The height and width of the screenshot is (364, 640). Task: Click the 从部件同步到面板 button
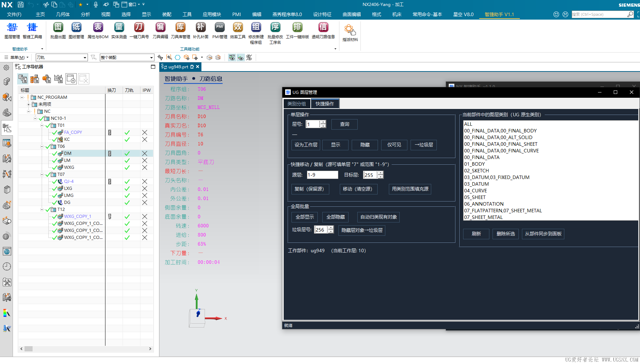[543, 234]
